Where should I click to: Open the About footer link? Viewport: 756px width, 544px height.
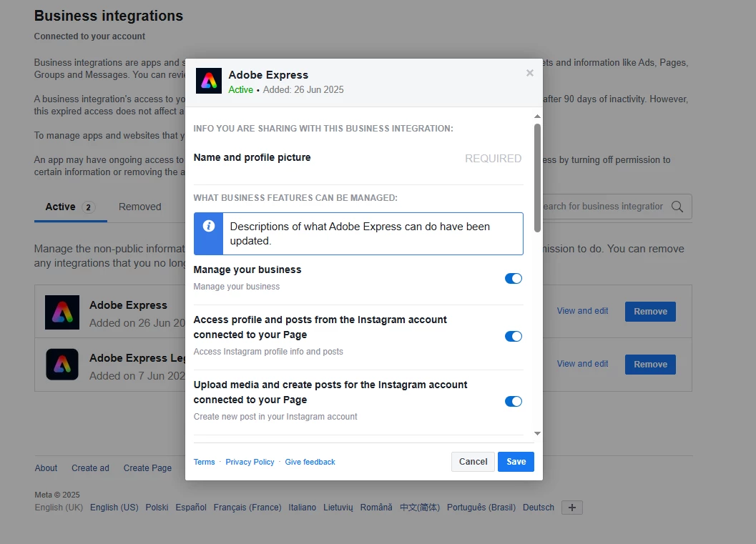(x=46, y=468)
